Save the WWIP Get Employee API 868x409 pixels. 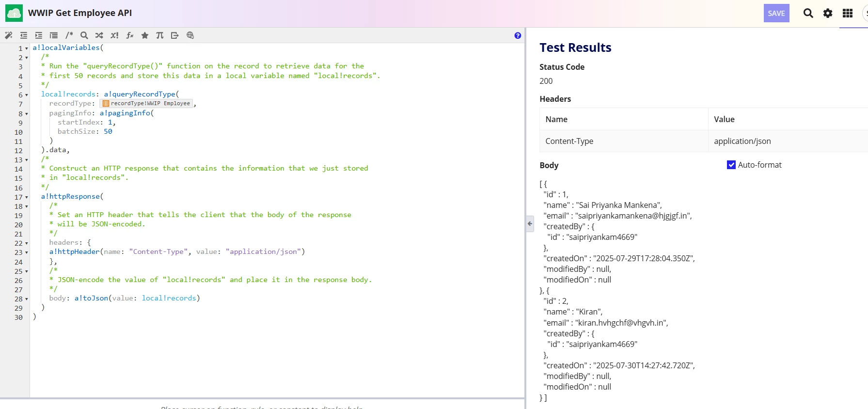[776, 13]
